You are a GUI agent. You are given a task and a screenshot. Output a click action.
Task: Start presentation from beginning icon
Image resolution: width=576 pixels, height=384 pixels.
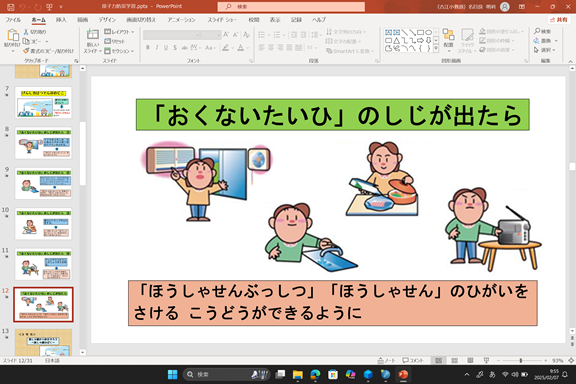pyautogui.click(x=50, y=7)
